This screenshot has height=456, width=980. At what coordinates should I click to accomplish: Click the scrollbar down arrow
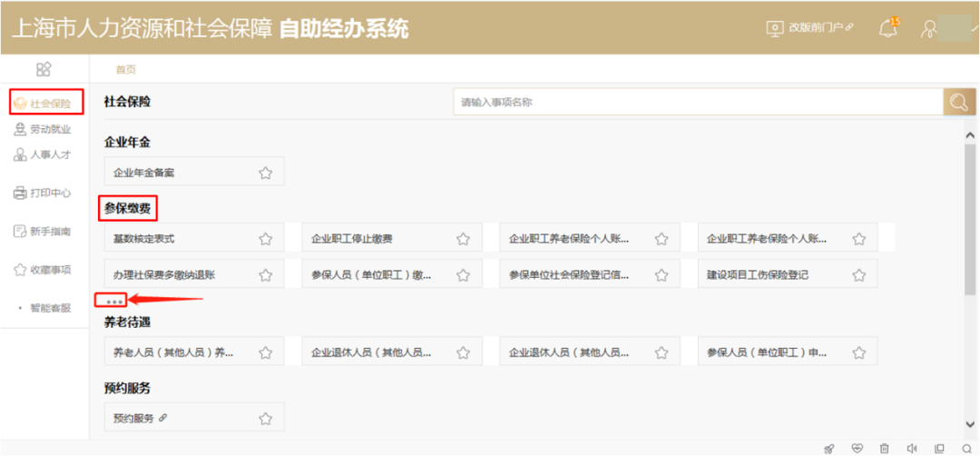[970, 424]
